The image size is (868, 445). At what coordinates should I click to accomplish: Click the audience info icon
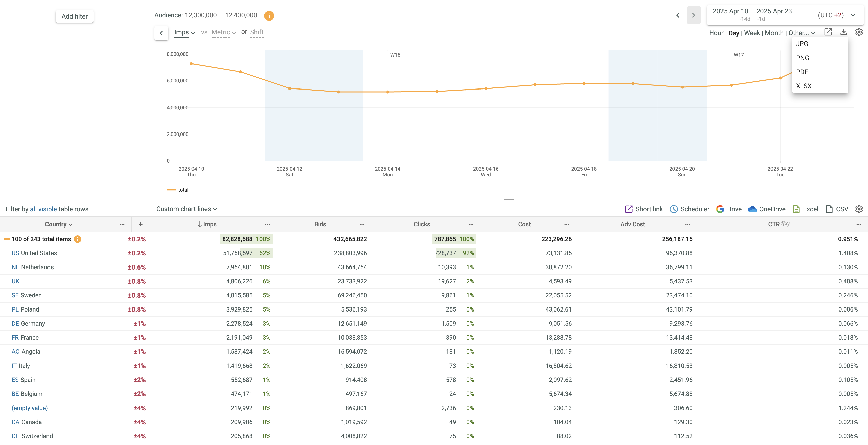tap(269, 16)
